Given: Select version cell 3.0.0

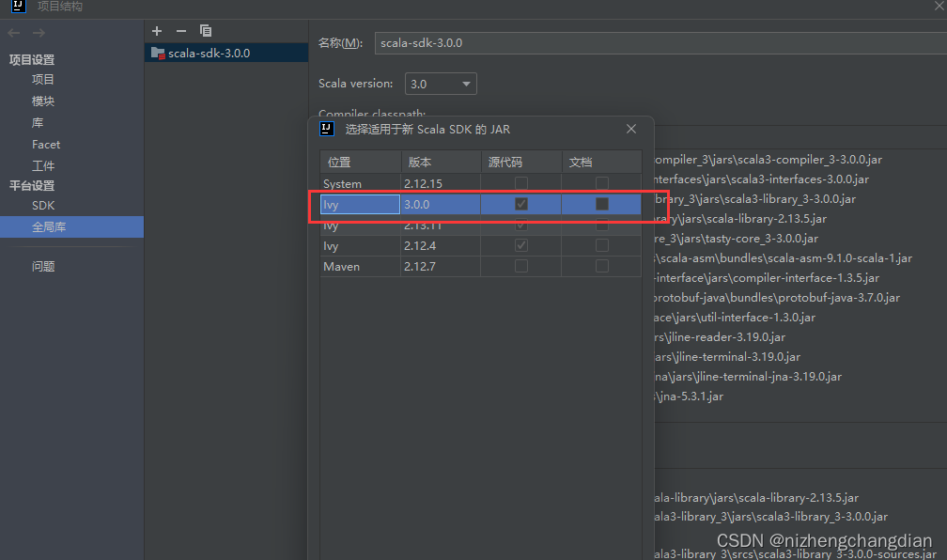Looking at the screenshot, I should (441, 204).
